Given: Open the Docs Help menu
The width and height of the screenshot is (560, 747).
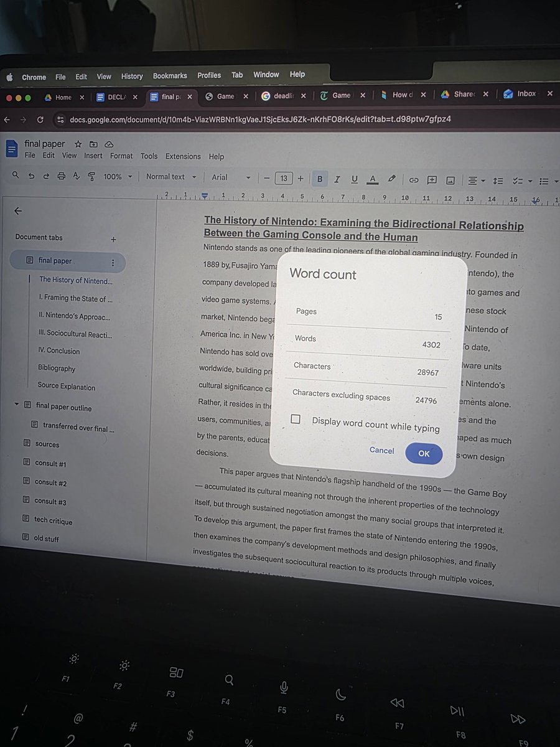Looking at the screenshot, I should pyautogui.click(x=216, y=157).
